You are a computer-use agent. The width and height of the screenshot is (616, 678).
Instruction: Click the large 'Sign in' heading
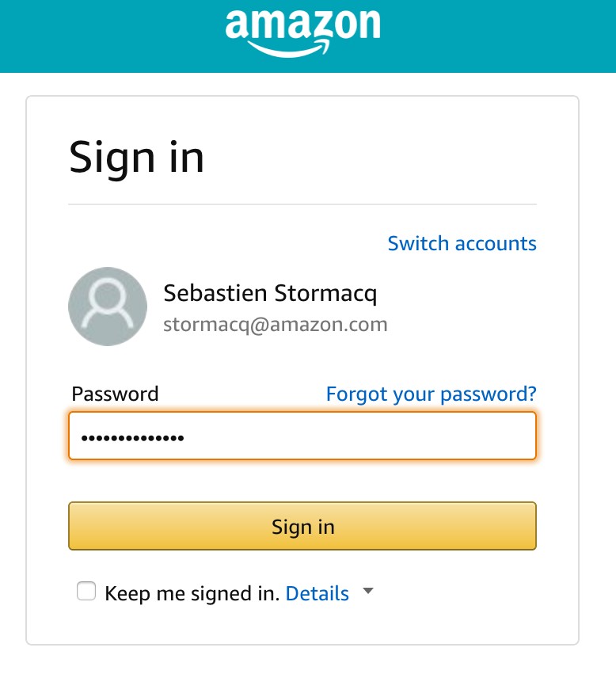coord(137,157)
